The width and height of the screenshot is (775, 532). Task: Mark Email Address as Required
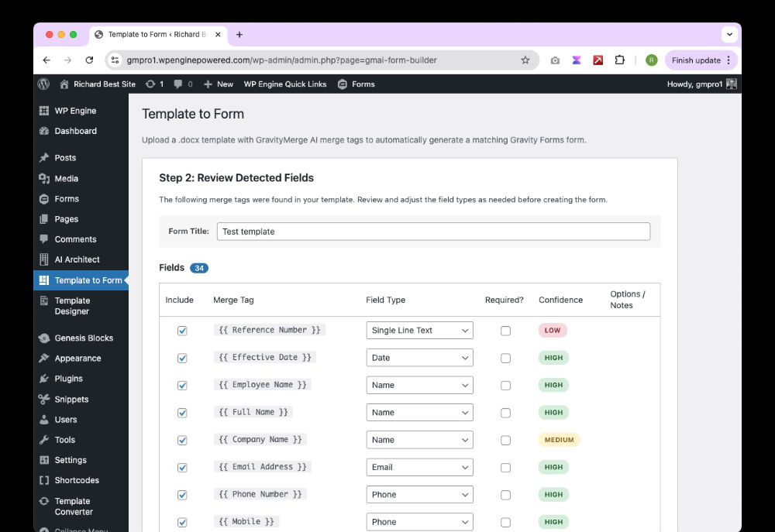point(506,467)
